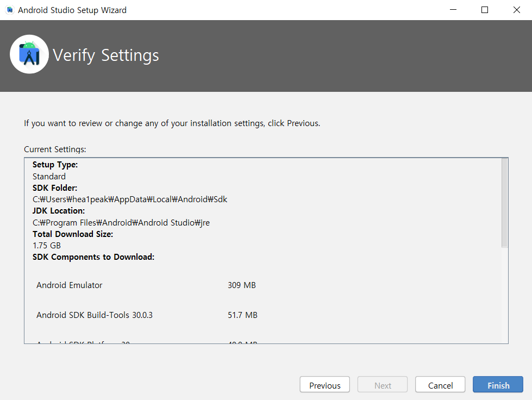This screenshot has width=532, height=400.
Task: Click the 'SDK Folder:' heading
Action: click(55, 188)
